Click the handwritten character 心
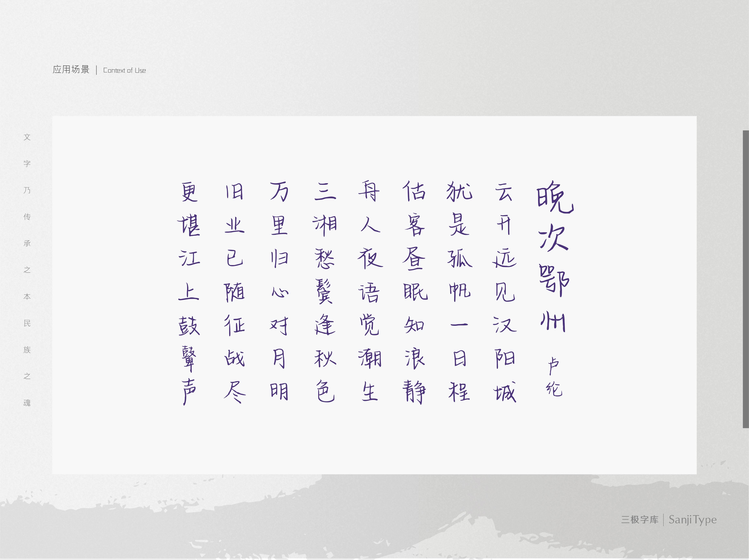 pyautogui.click(x=280, y=292)
